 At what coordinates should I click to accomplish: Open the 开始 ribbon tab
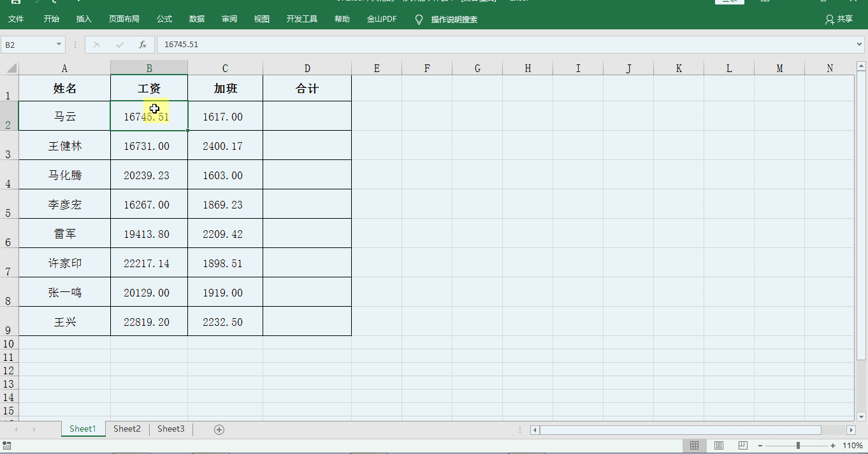click(x=52, y=19)
